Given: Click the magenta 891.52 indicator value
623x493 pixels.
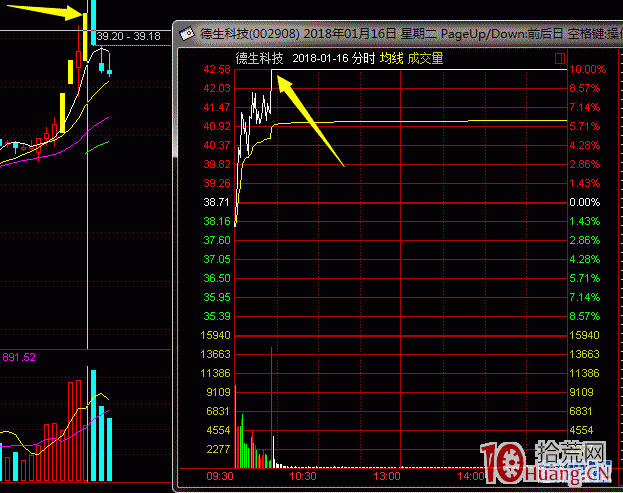Looking at the screenshot, I should click(19, 357).
